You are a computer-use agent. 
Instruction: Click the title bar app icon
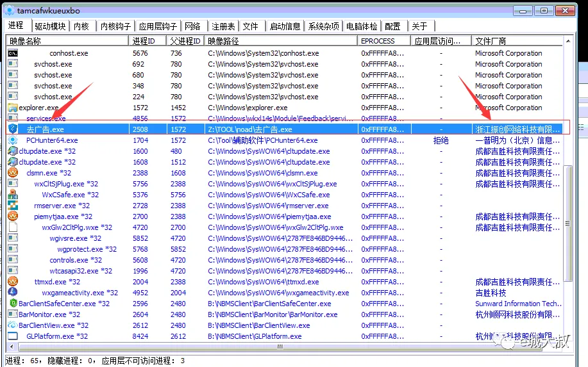[x=10, y=10]
